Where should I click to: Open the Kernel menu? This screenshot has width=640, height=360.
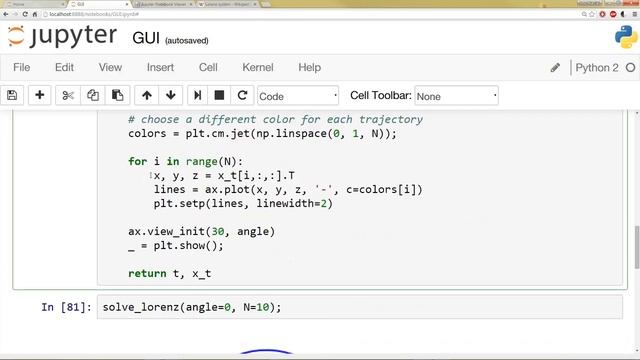(258, 68)
